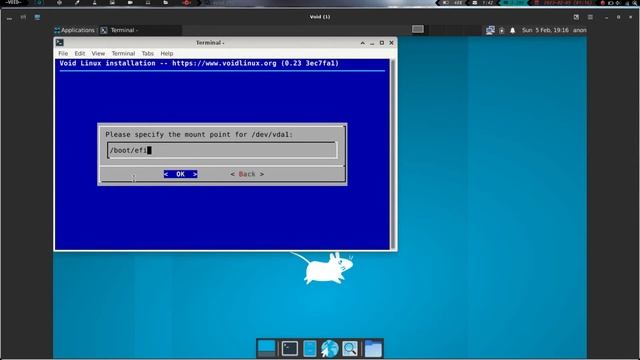Click the network connection icon in the panel
The image size is (640, 360).
coord(490,30)
